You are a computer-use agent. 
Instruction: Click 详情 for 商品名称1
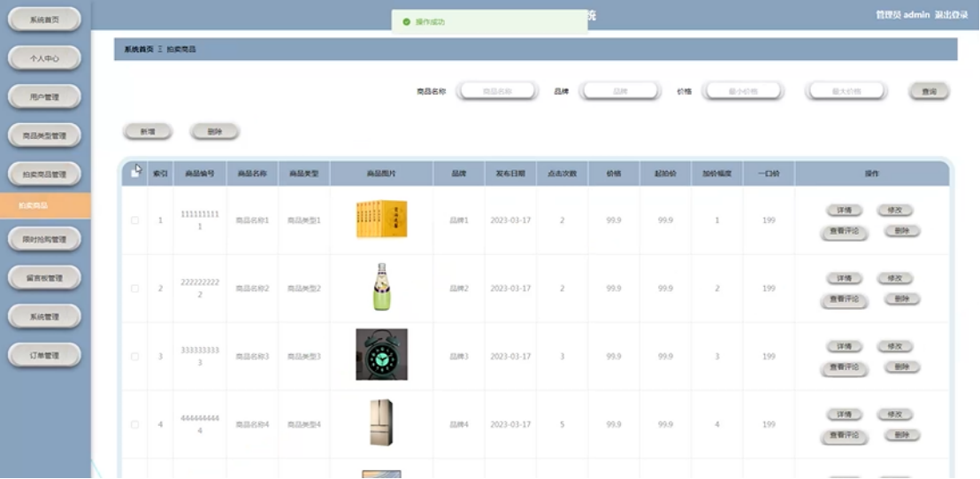(845, 210)
